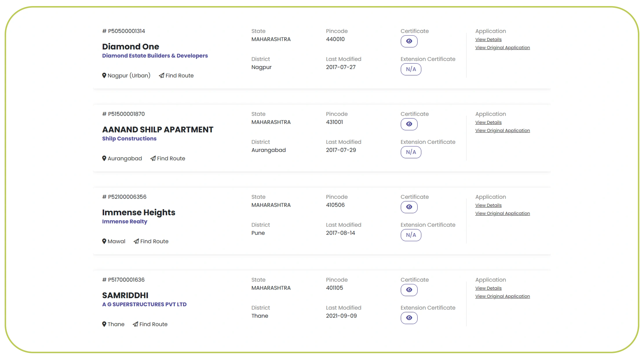Find Route for Diamond One project
This screenshot has height=359, width=644.
(x=176, y=76)
